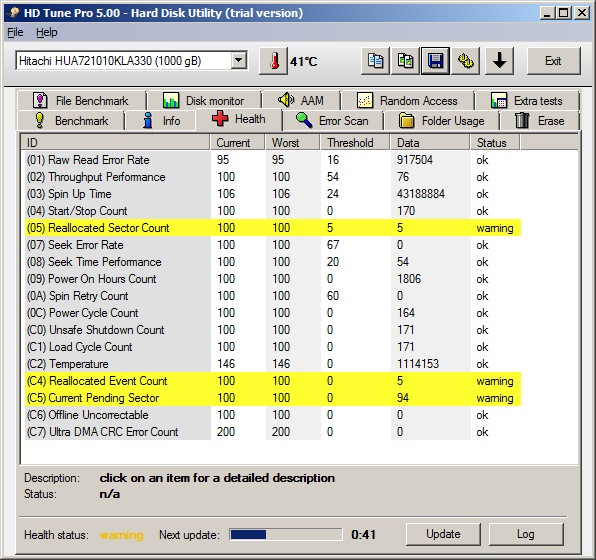
Task: Click the Threshold column header
Action: click(355, 143)
